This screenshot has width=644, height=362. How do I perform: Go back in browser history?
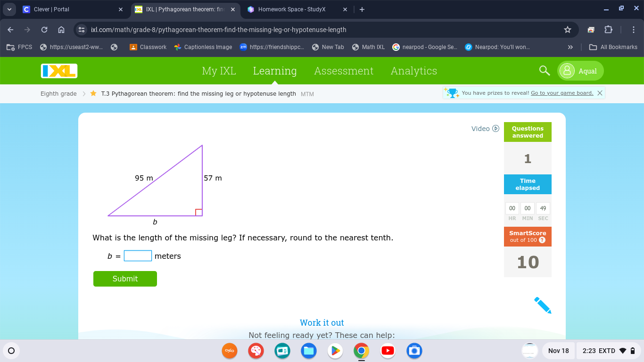point(10,30)
